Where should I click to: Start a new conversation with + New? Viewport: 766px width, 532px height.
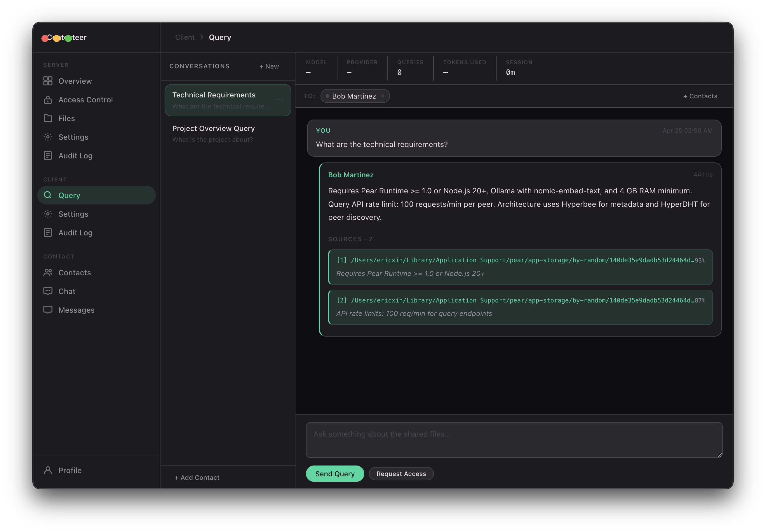pyautogui.click(x=269, y=66)
